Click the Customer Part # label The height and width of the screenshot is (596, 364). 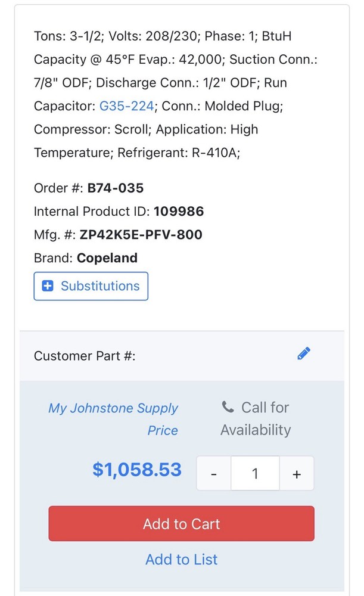[x=85, y=356]
